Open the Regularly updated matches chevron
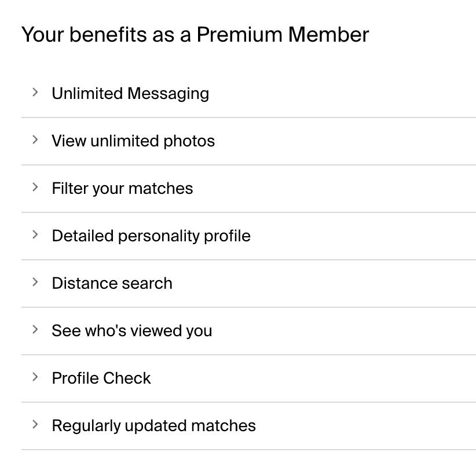 pyautogui.click(x=35, y=425)
